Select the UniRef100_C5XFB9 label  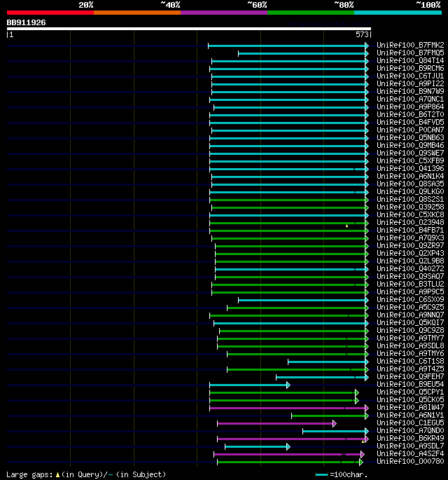[x=410, y=160]
